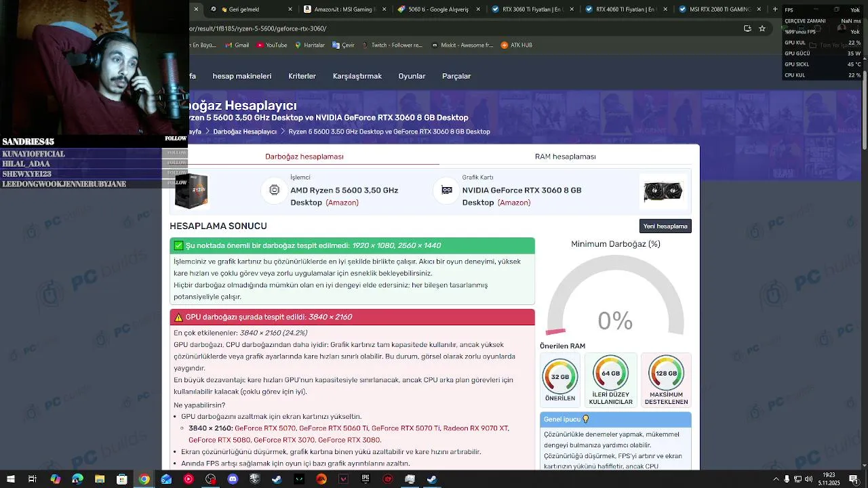Open Task View on the taskbar

[32, 479]
